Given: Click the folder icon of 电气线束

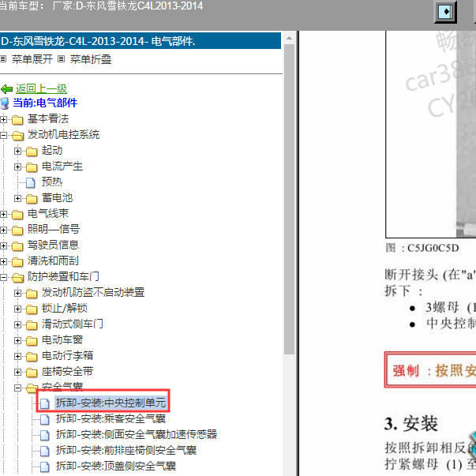Looking at the screenshot, I should coord(17,215).
